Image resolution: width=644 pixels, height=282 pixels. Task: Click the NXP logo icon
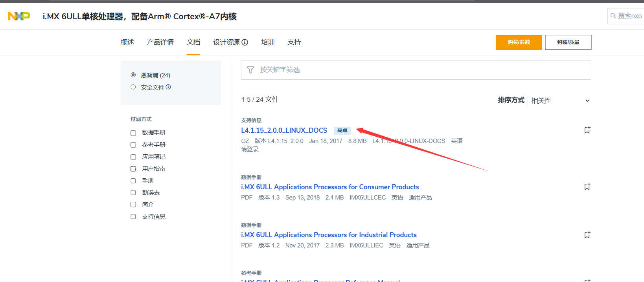click(x=19, y=16)
